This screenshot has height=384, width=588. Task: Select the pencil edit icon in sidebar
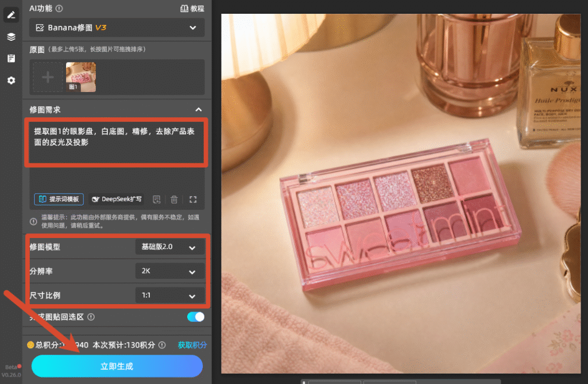click(x=11, y=15)
